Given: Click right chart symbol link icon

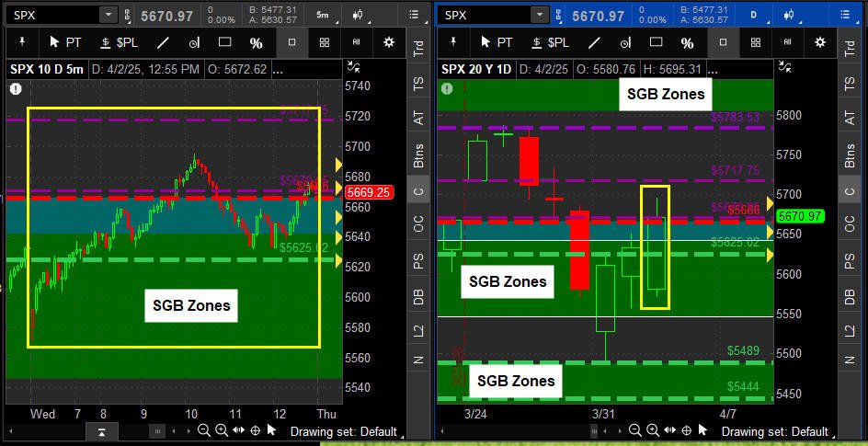Looking at the screenshot, I should 558,15.
